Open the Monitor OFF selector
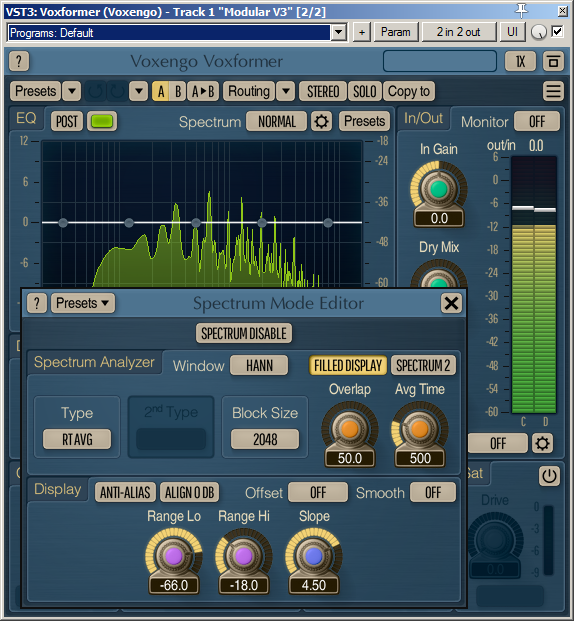Screen dimensions: 574x621 537,121
